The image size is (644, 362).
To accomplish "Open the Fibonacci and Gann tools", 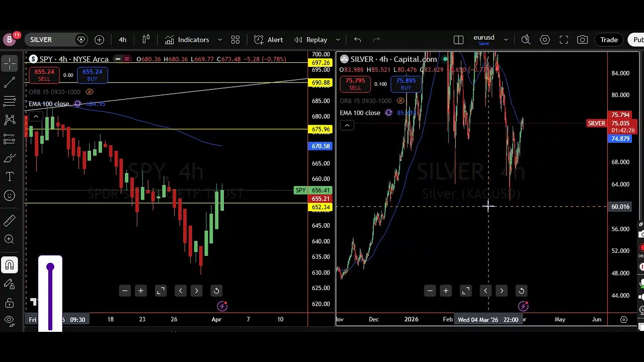I will pyautogui.click(x=10, y=101).
